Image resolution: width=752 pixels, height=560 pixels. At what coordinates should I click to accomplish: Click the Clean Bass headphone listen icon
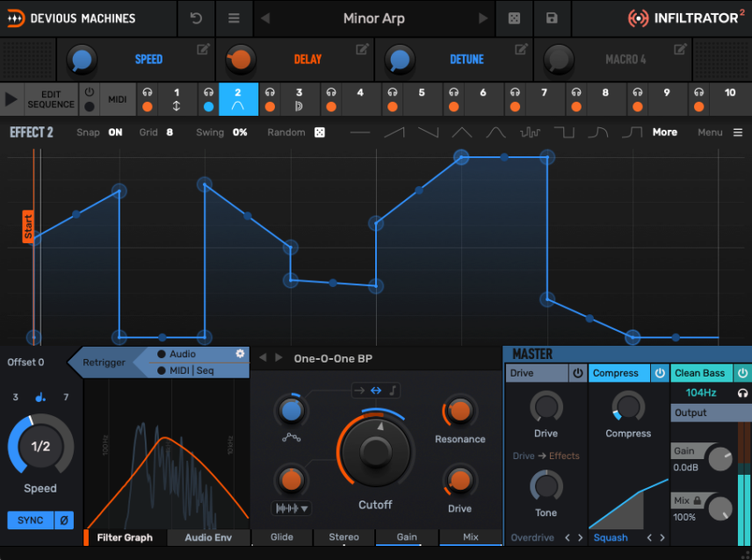coord(742,393)
